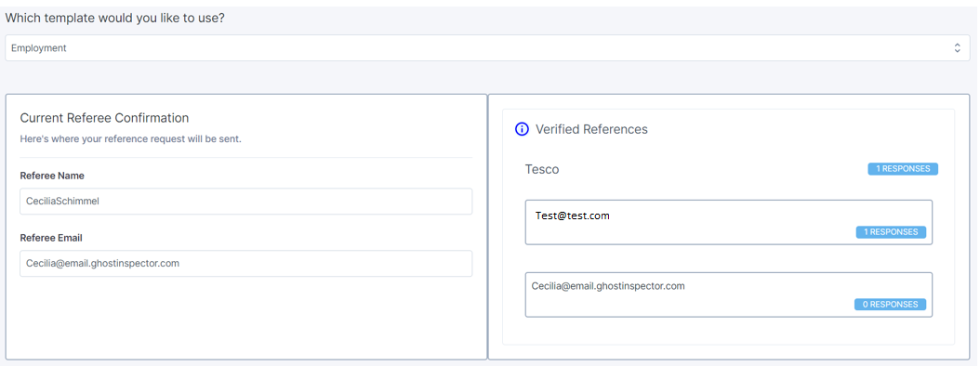This screenshot has width=980, height=366.
Task: Select the Tesco company heading
Action: point(542,169)
